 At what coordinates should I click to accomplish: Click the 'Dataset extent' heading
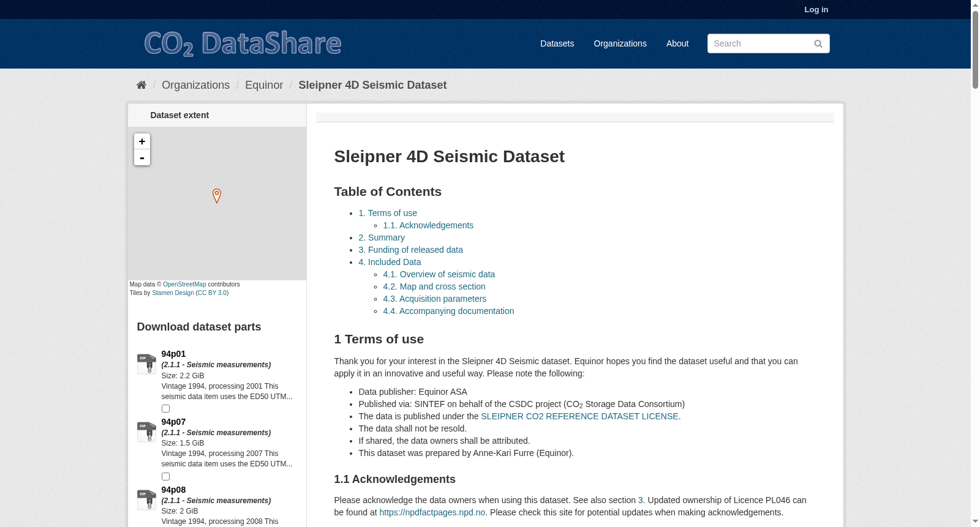tap(179, 115)
